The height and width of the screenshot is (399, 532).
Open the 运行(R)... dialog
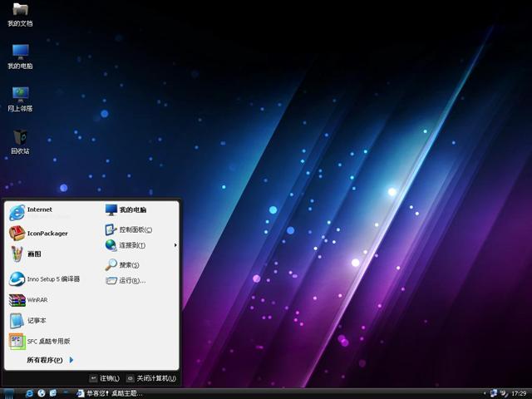click(x=131, y=281)
